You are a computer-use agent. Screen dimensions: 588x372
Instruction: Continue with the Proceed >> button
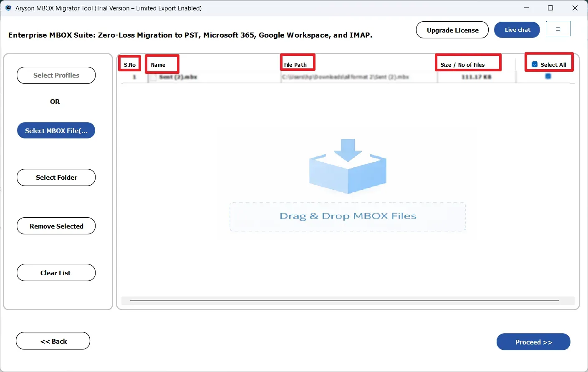point(533,342)
